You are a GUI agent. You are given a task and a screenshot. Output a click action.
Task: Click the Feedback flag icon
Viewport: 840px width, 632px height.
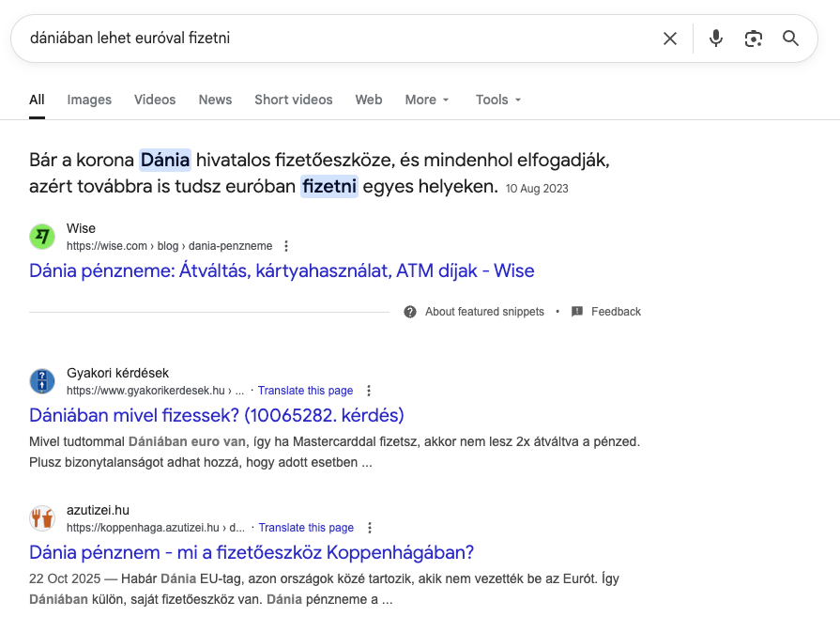tap(577, 312)
